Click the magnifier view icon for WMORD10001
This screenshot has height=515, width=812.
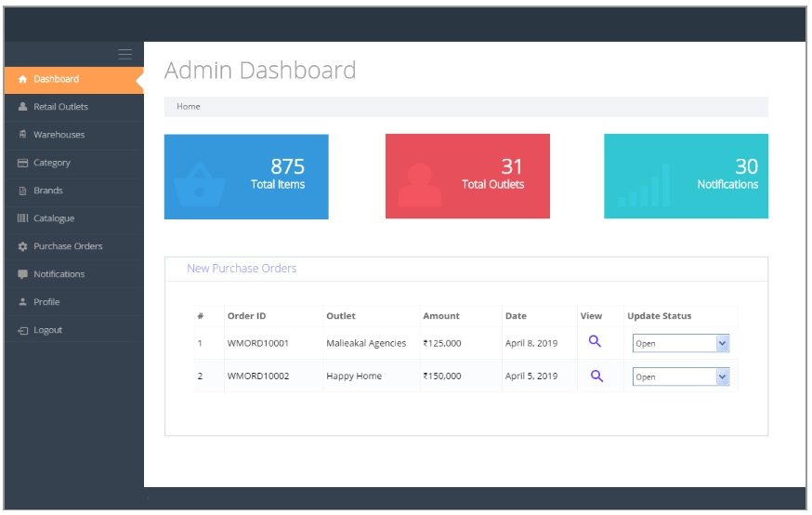pos(596,341)
